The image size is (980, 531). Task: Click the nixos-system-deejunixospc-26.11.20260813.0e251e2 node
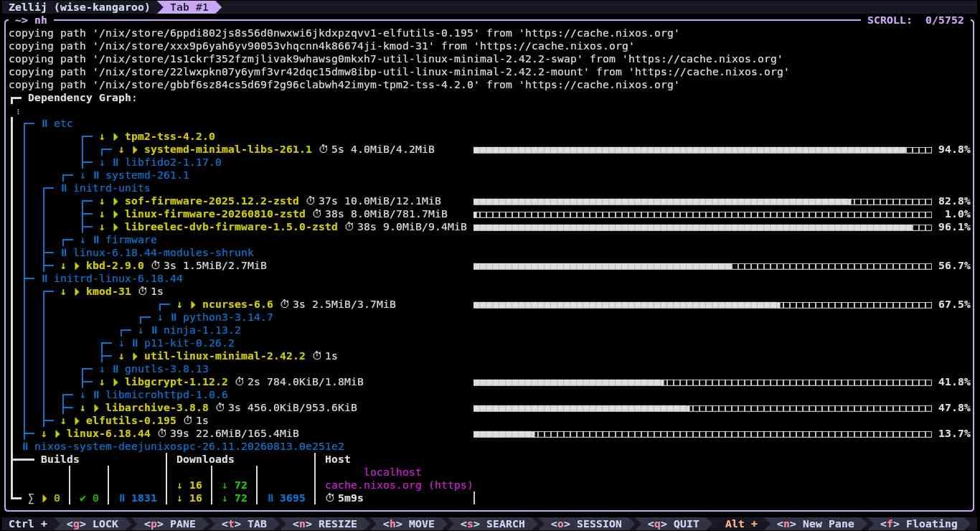[189, 446]
